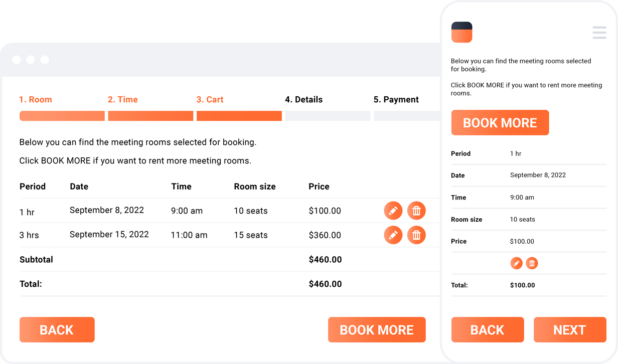Go to step 1. Room

tap(36, 99)
